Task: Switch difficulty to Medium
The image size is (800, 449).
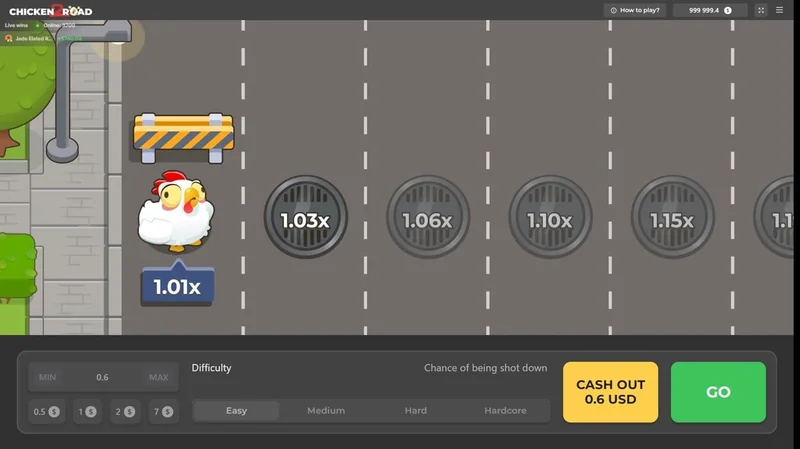Action: click(326, 411)
